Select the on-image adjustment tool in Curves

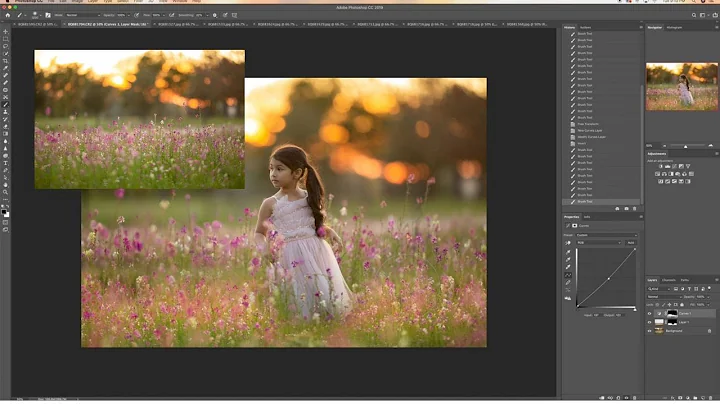point(568,243)
